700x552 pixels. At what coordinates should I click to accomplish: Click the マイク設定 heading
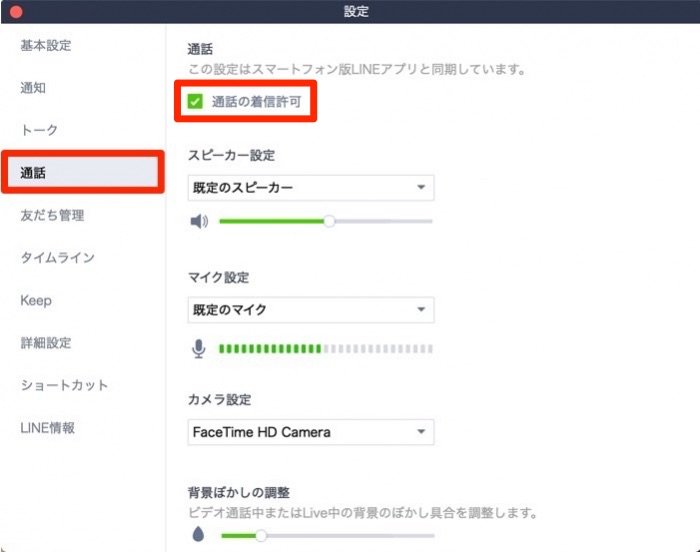coord(218,277)
